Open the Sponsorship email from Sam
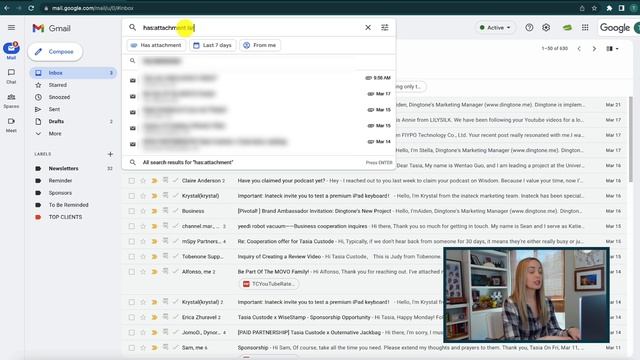640x360 pixels. pos(253,348)
